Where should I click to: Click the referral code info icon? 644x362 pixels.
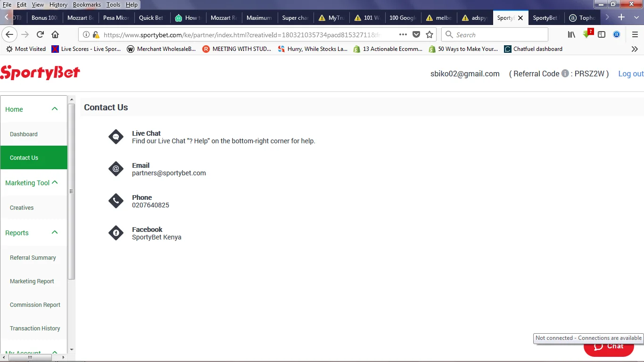[565, 74]
